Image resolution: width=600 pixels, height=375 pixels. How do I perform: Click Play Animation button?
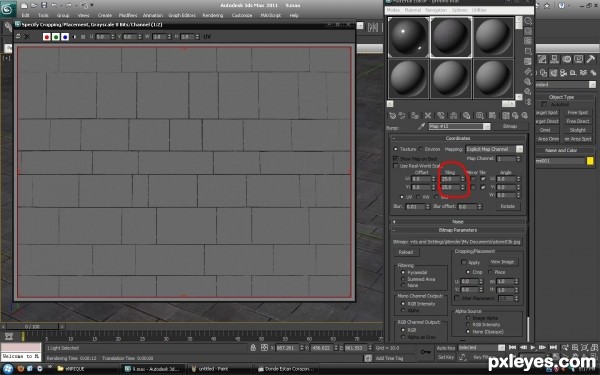(x=533, y=347)
